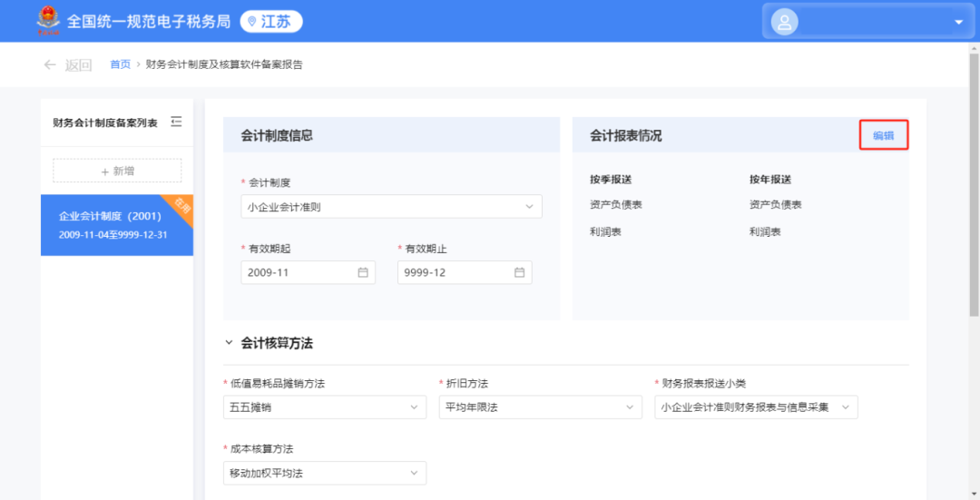The image size is (980, 500).
Task: Click the tax bureau emblem logo
Action: tap(48, 21)
